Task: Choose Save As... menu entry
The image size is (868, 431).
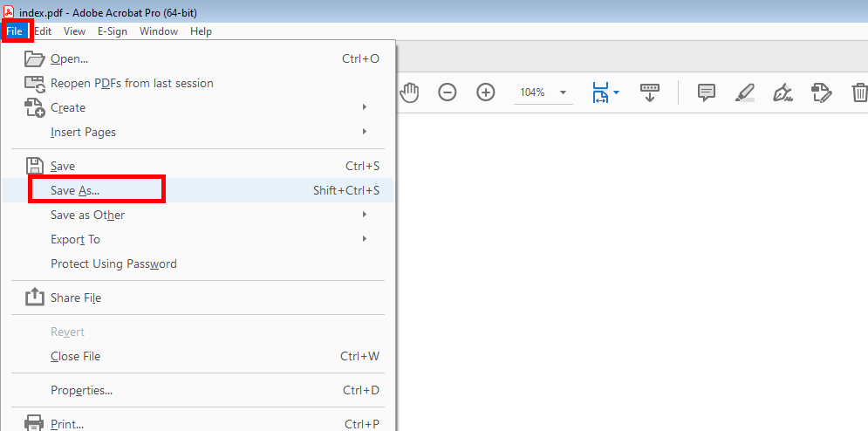Action: [198, 190]
